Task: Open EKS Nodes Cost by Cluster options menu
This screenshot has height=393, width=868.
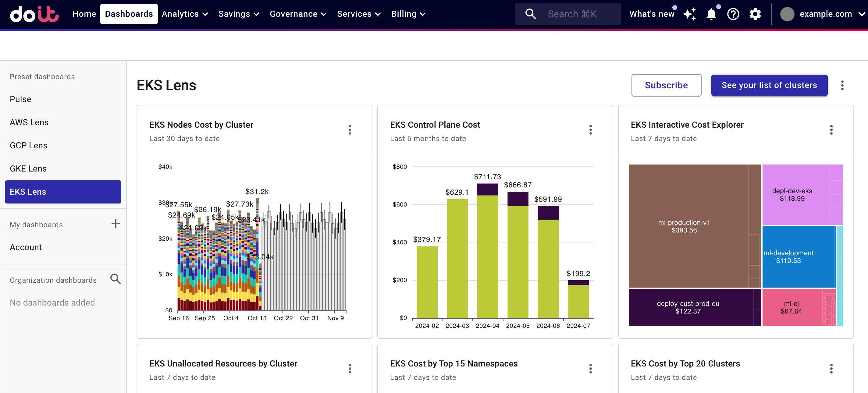Action: pos(350,130)
